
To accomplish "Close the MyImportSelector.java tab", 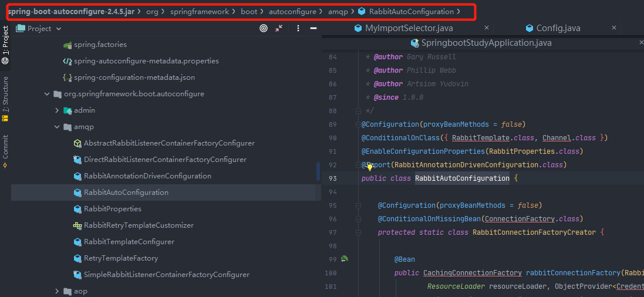I will point(487,28).
